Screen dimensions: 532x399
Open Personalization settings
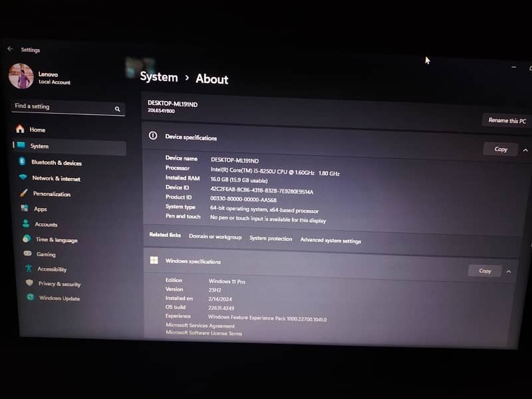point(51,194)
